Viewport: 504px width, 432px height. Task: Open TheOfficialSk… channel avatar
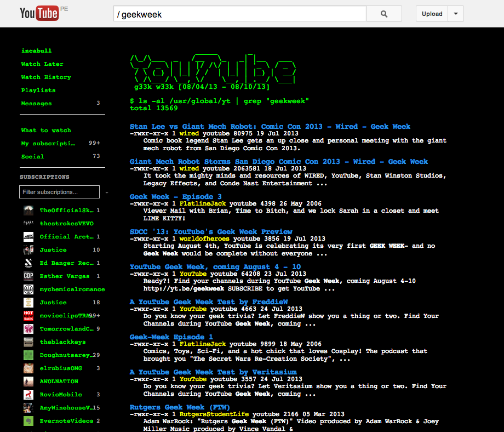(x=28, y=211)
